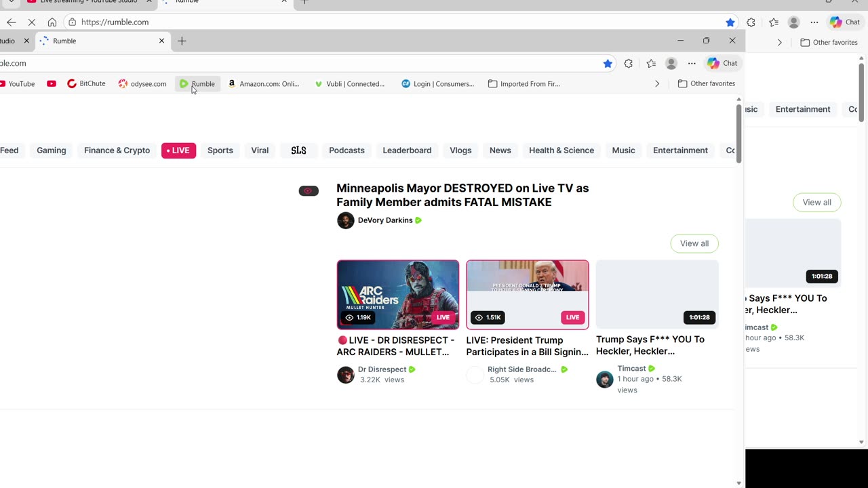Viewport: 868px width, 488px height.
Task: Open ARC Raiders live stream thumbnail
Action: 398,295
